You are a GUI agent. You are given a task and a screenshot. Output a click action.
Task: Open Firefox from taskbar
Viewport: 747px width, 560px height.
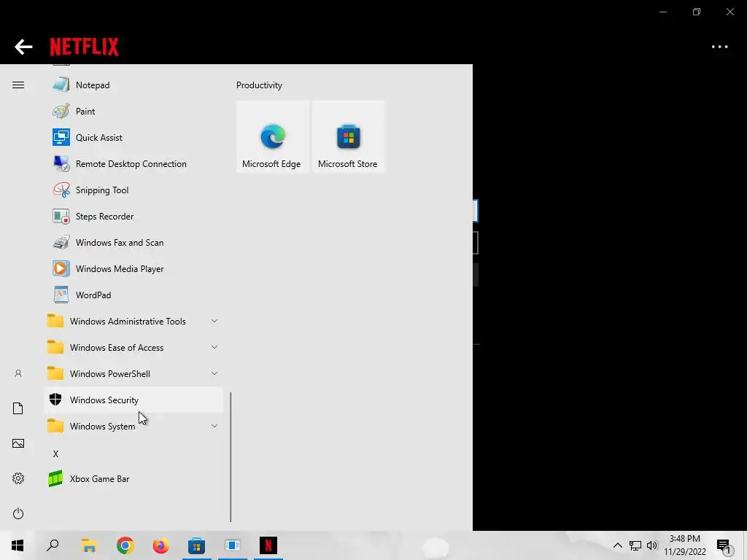pos(160,545)
